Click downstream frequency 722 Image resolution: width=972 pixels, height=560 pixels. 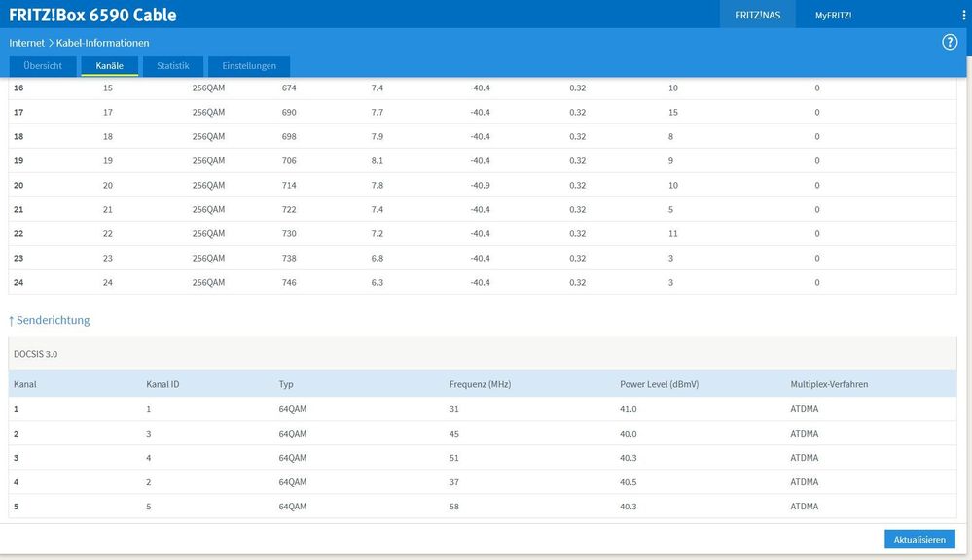[x=289, y=209]
